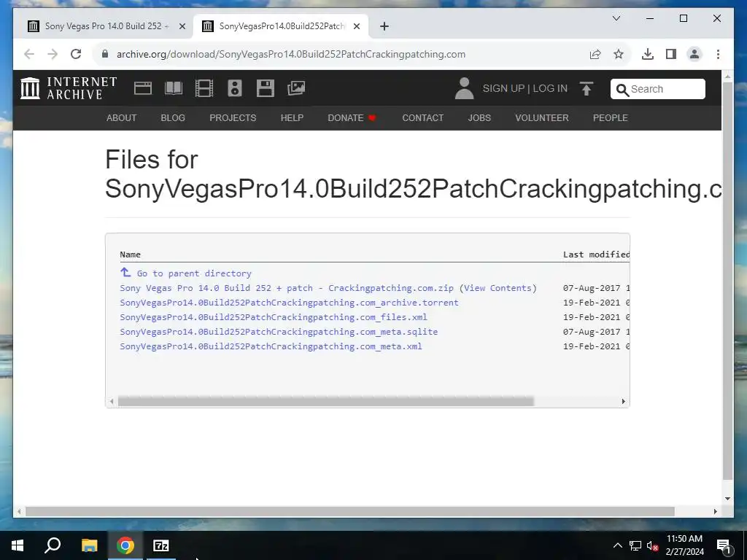
Task: Click the magnifier icon in the search box
Action: 622,90
